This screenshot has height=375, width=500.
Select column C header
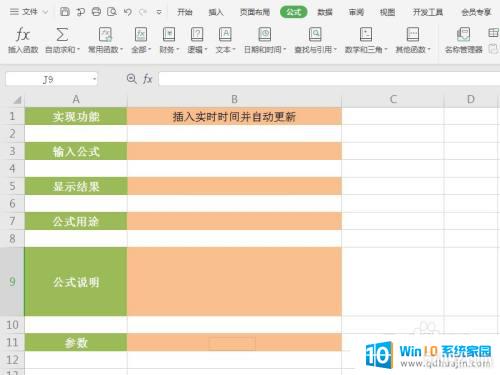[x=393, y=99]
